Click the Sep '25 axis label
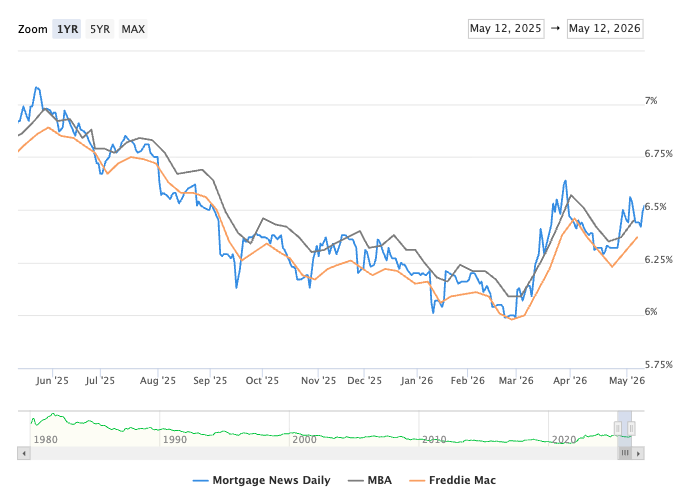Screen dimensions: 689x499 (210, 380)
